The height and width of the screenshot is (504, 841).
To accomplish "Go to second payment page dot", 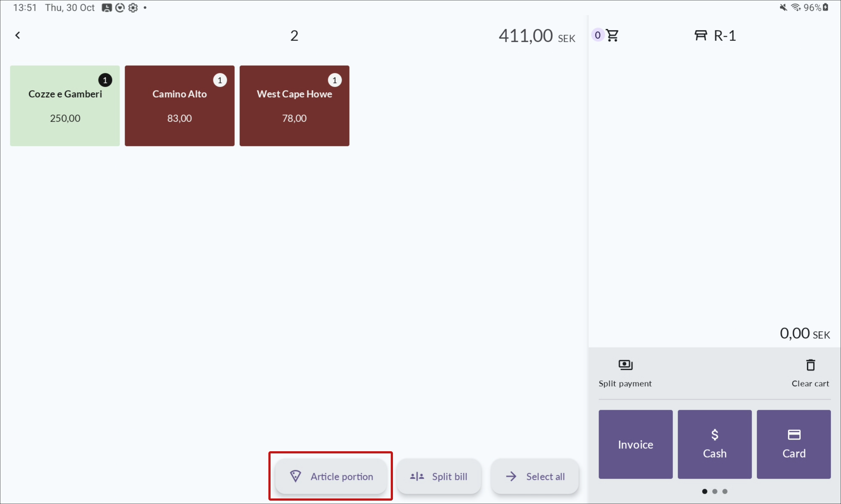I will (x=715, y=491).
